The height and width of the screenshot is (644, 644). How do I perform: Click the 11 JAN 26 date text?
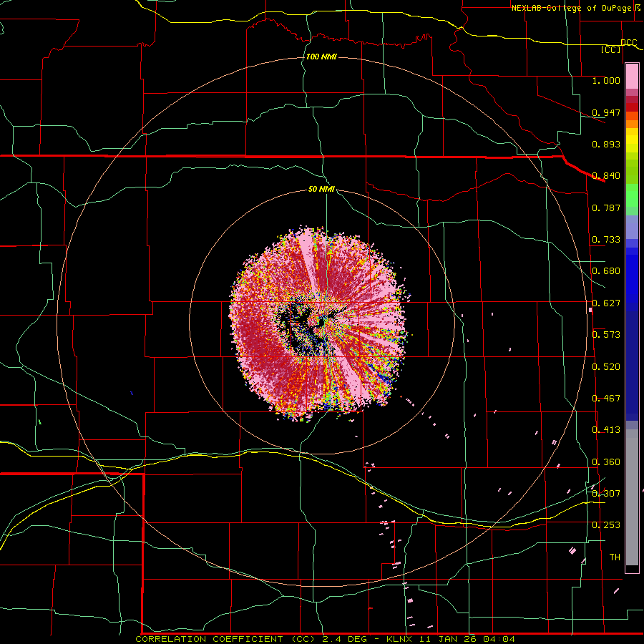pyautogui.click(x=449, y=639)
